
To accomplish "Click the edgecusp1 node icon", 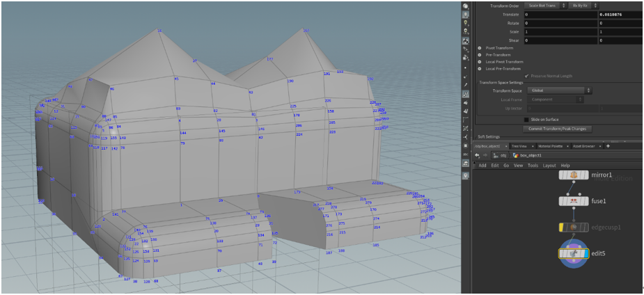I will (575, 227).
